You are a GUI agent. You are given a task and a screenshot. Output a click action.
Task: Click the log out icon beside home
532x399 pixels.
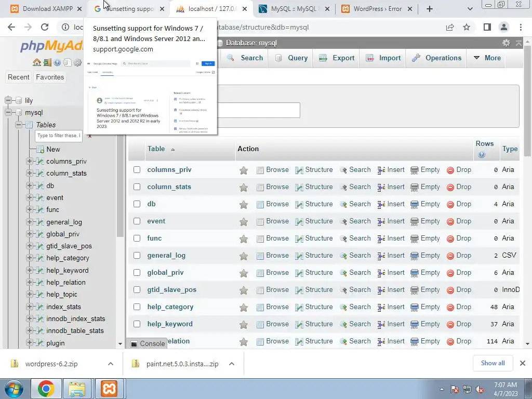47,62
